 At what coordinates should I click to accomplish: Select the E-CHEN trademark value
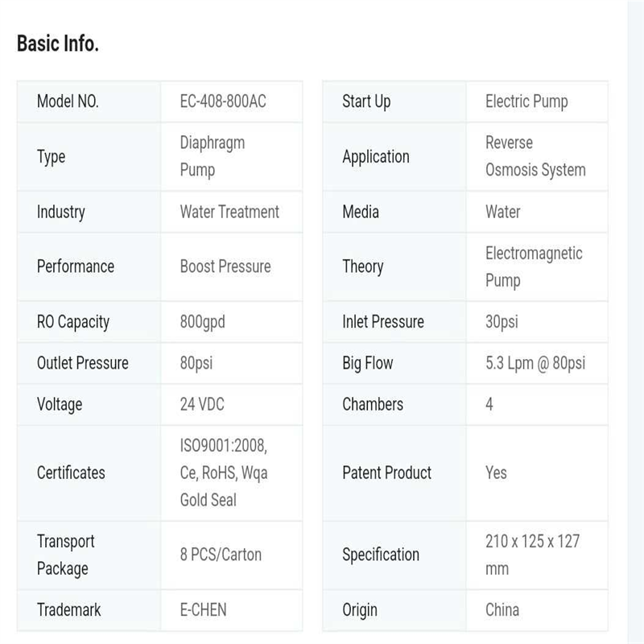pyautogui.click(x=204, y=609)
